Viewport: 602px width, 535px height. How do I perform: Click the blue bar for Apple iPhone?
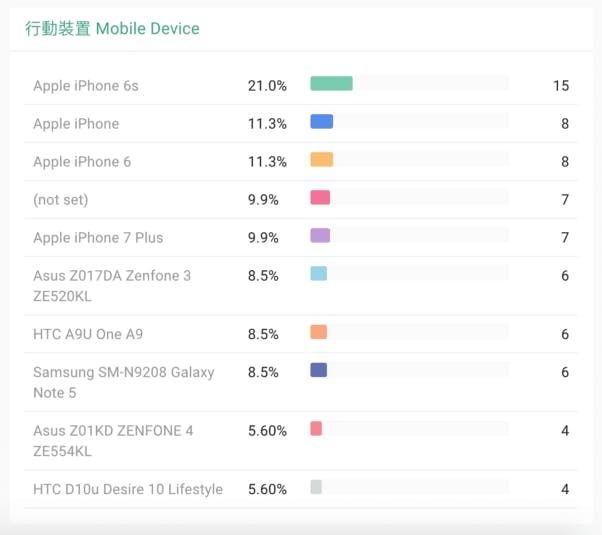click(x=321, y=122)
